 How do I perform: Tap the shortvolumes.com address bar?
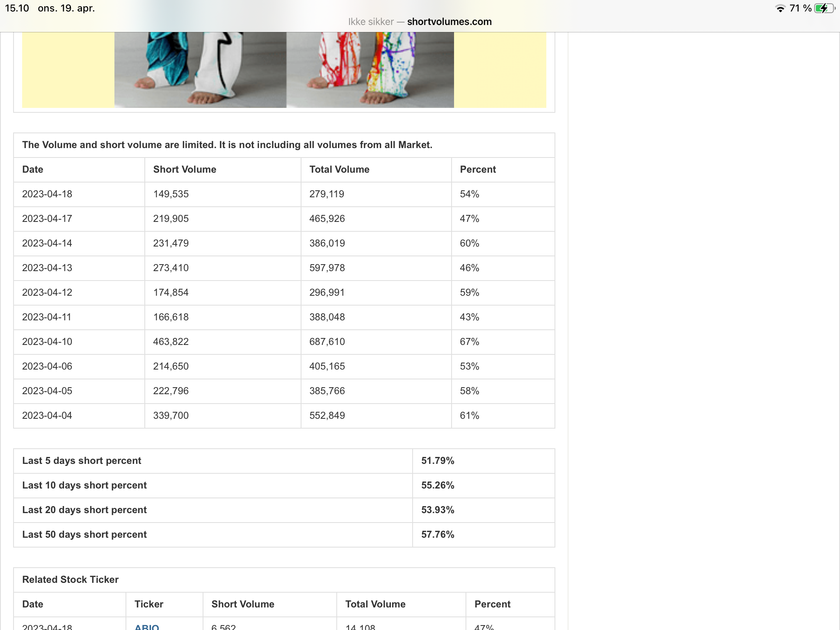click(420, 22)
